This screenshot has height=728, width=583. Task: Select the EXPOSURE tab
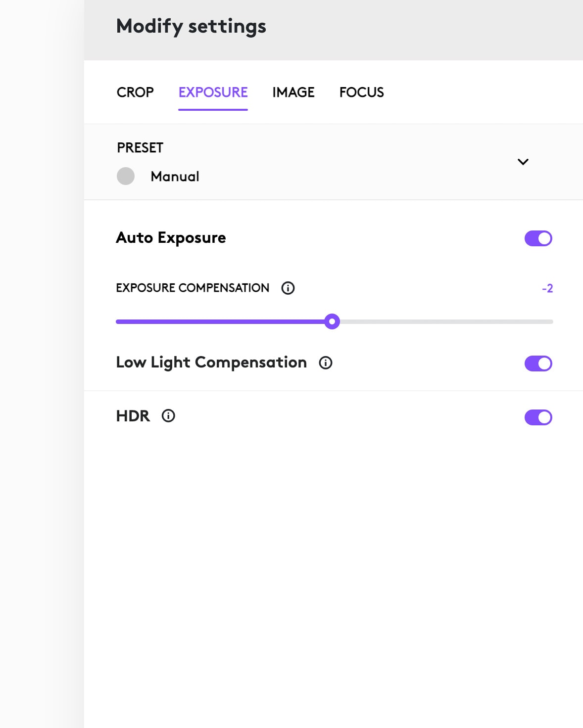pos(213,92)
